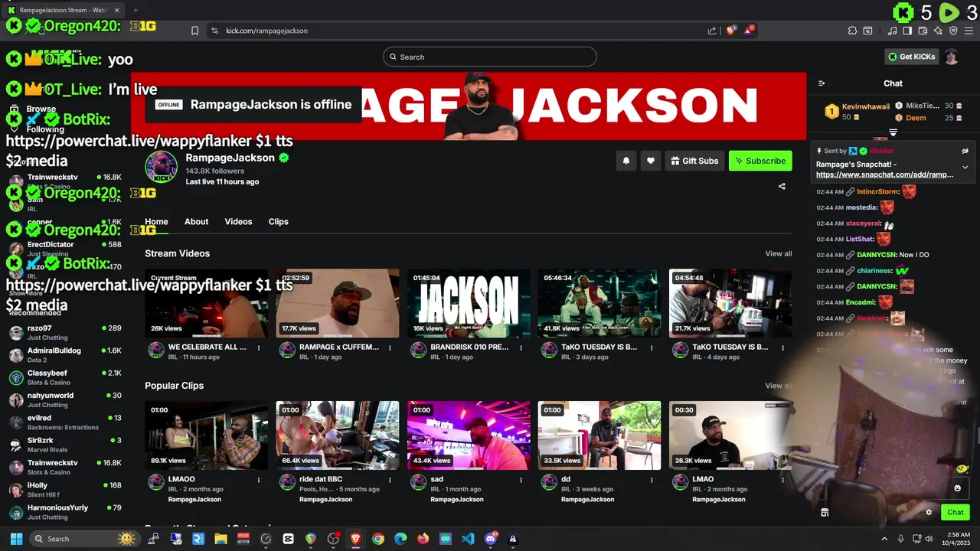Expand the gift leaderboard arrow
Screen dimensions: 980x551
(x=893, y=133)
